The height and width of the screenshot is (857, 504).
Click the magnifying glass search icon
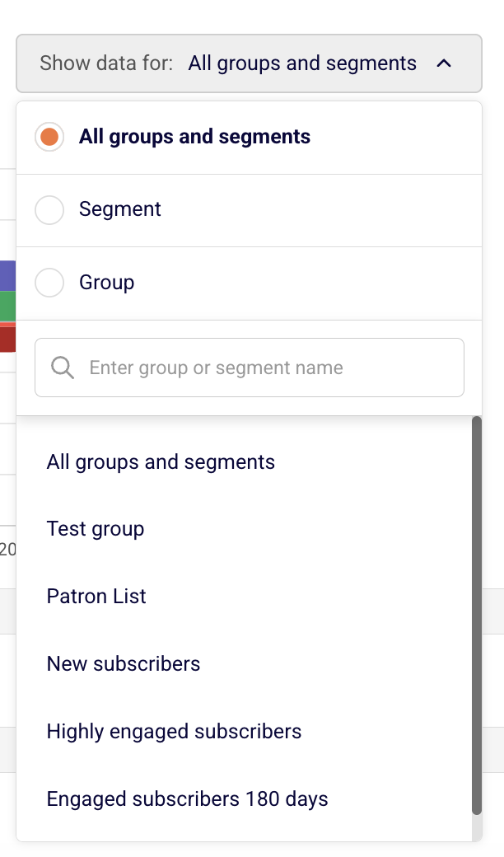click(x=63, y=368)
